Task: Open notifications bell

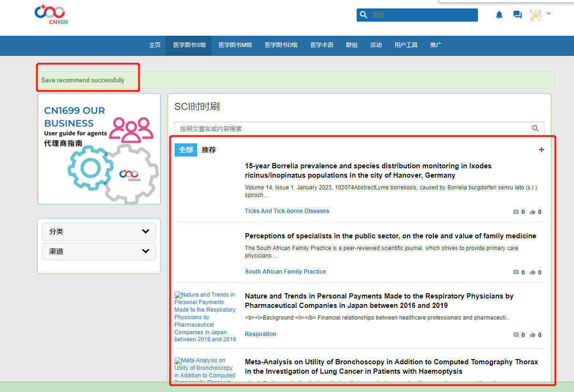Action: [x=499, y=15]
